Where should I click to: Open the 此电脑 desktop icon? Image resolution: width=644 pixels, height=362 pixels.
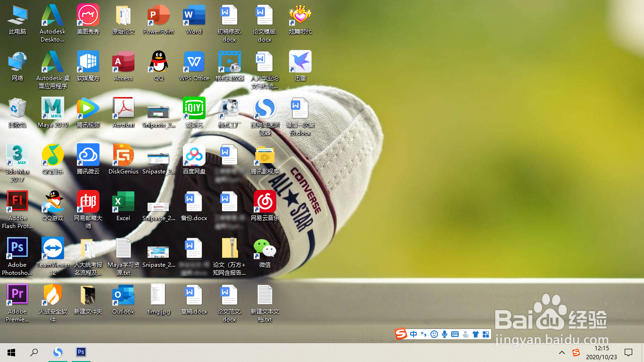coord(17,20)
